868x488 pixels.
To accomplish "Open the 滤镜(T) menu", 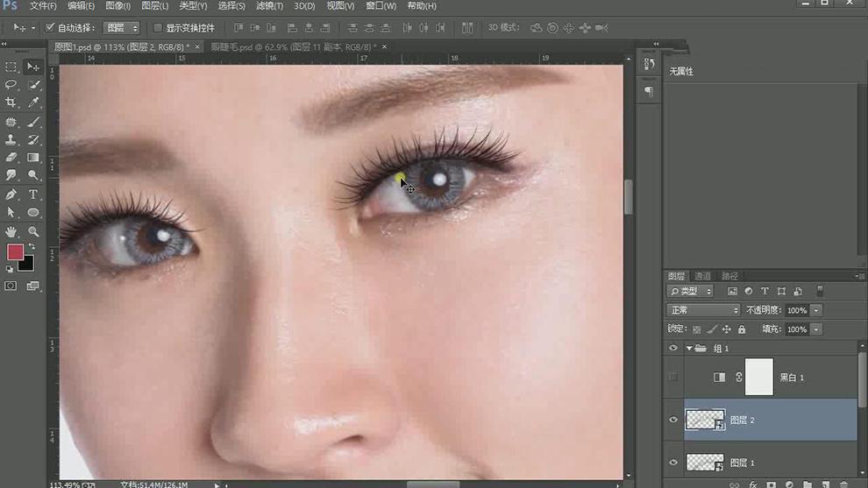I will [269, 6].
